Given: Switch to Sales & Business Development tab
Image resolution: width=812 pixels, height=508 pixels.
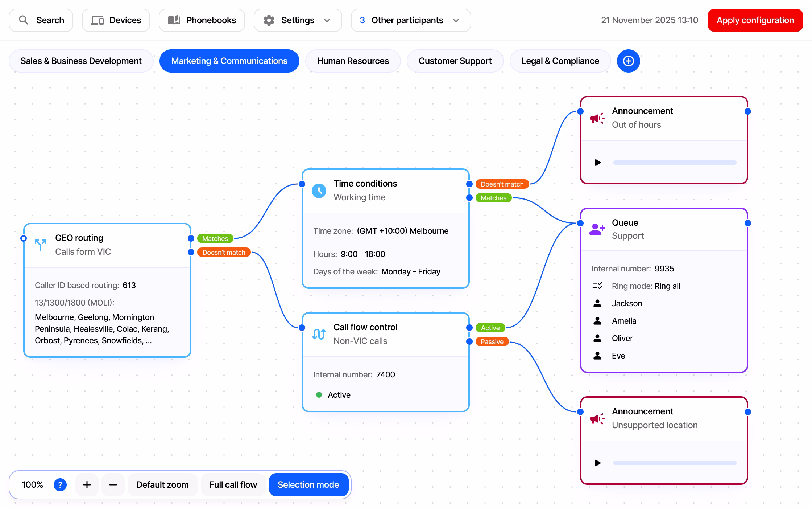Looking at the screenshot, I should [x=81, y=61].
